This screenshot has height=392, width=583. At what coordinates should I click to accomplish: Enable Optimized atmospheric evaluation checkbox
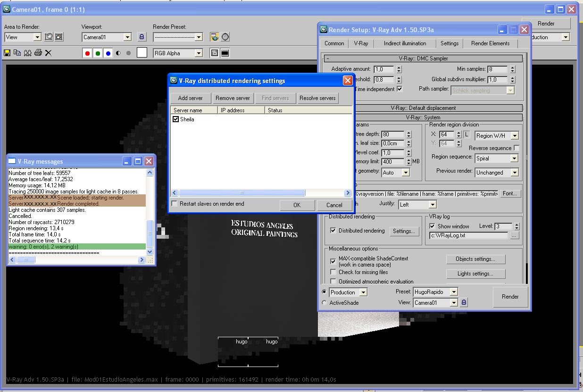333,282
